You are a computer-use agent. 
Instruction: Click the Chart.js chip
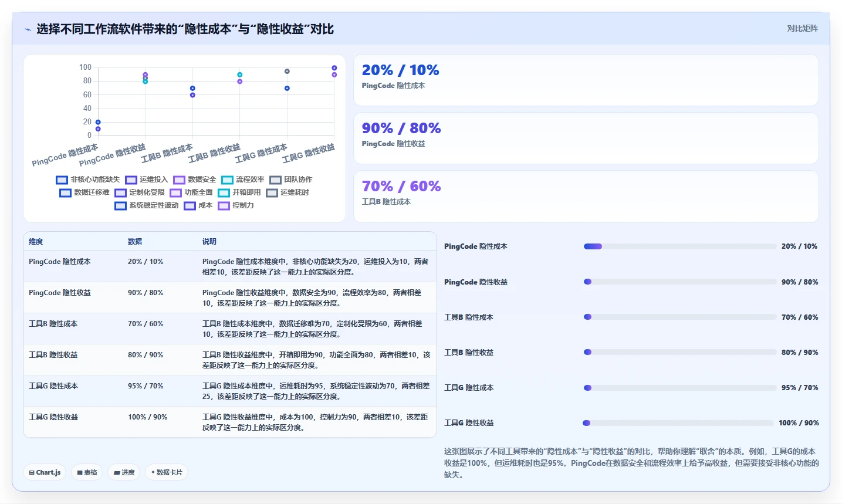45,472
